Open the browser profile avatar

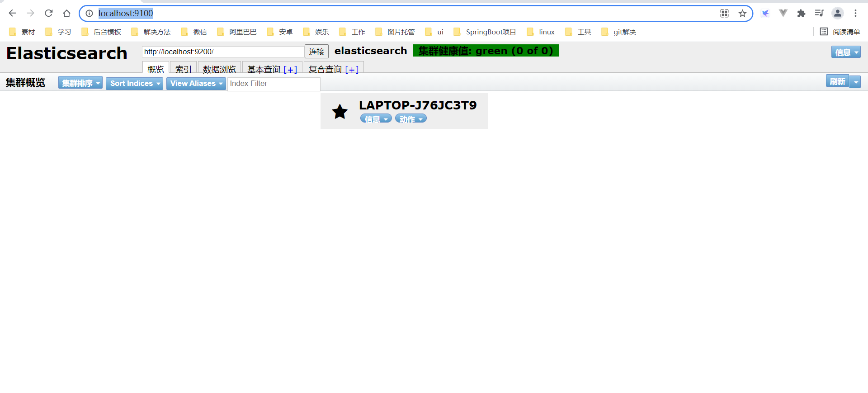click(838, 13)
